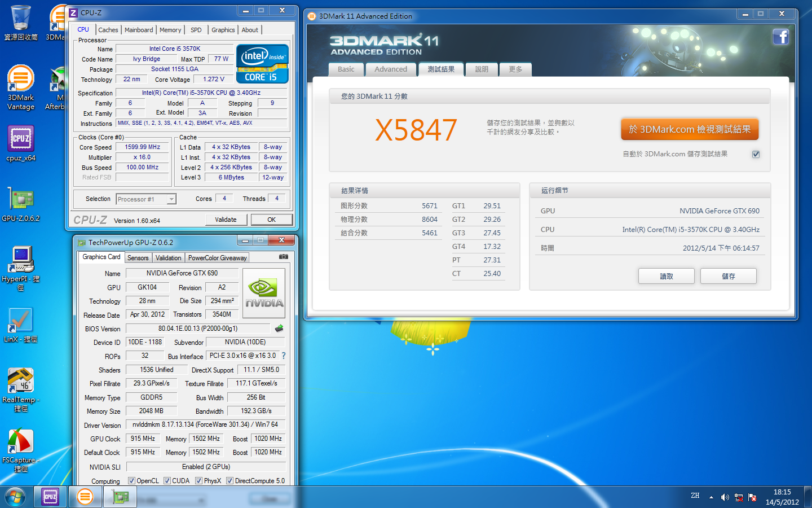
Task: Open the FSCapture desktop shortcut
Action: coord(21,450)
